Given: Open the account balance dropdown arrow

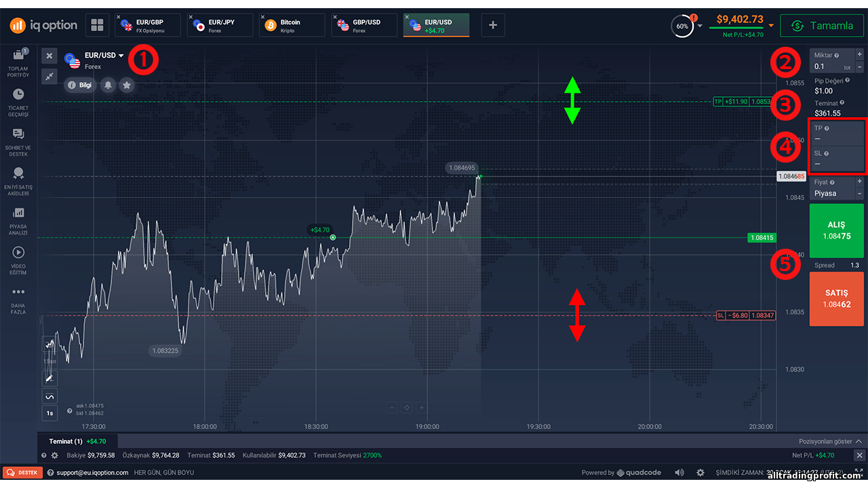Looking at the screenshot, I should (771, 26).
